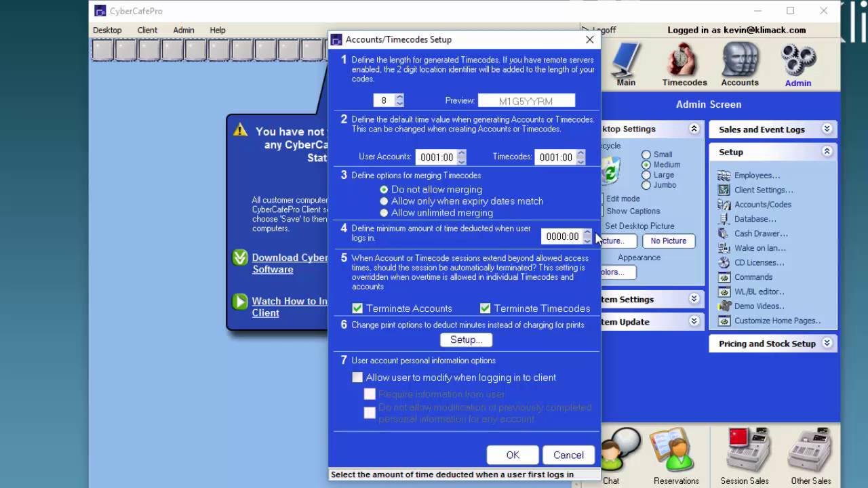Collapse the Setup panel
Image resolution: width=868 pixels, height=488 pixels.
point(827,152)
